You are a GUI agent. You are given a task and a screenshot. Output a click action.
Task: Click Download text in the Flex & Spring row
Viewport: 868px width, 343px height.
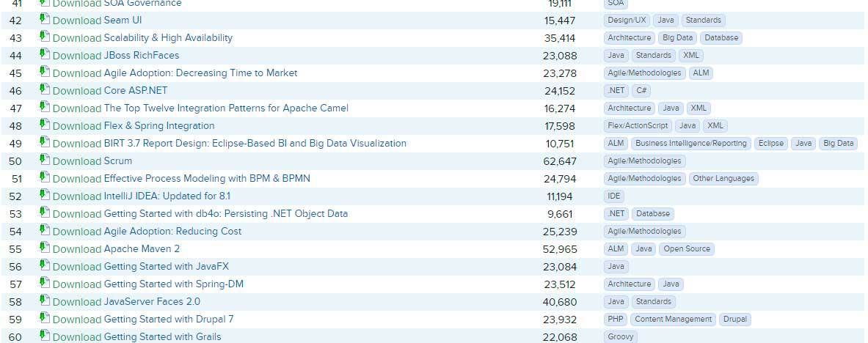[x=77, y=126]
